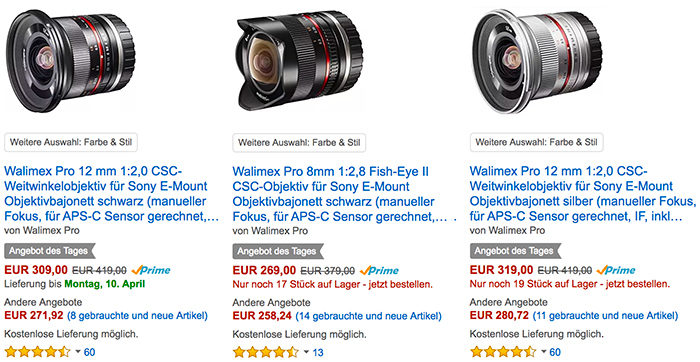
Task: Expand rating dropdown arrow beside first lens's 60 reviews
Action: (x=78, y=352)
